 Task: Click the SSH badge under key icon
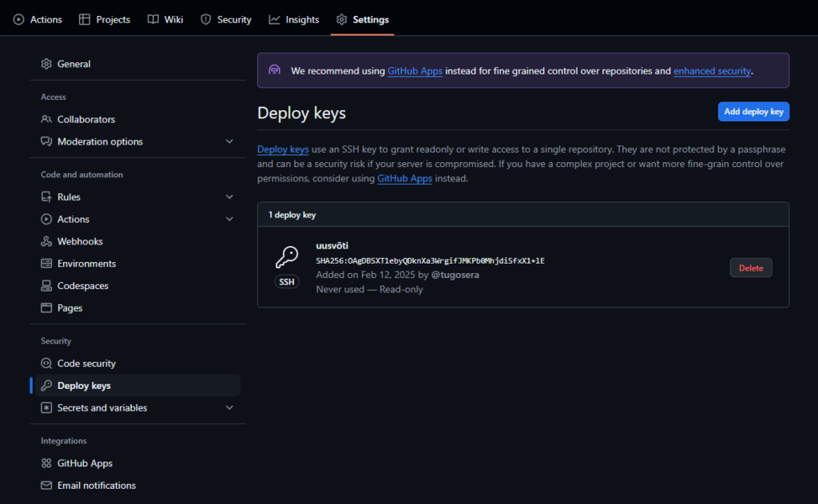[x=287, y=282]
